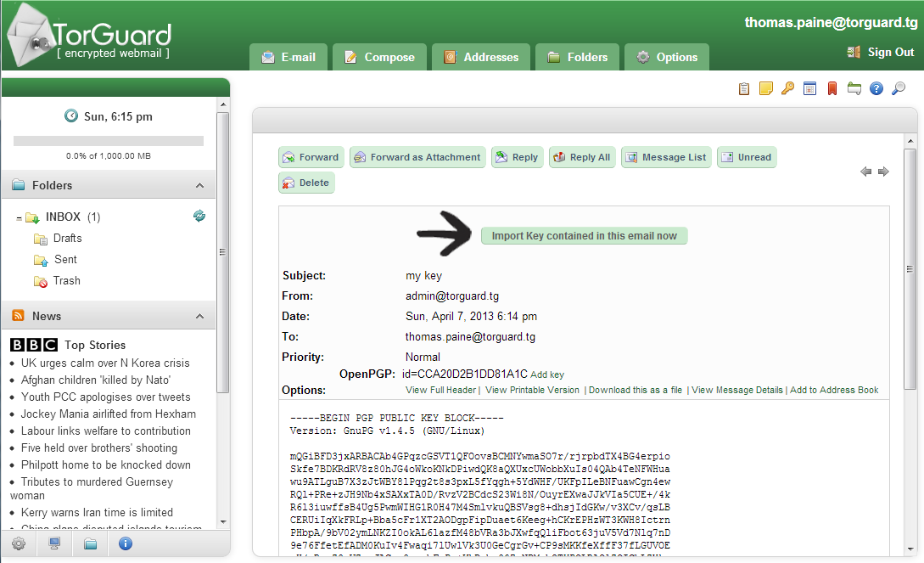The image size is (924, 563).
Task: Click Forward as Attachment button
Action: 417,157
